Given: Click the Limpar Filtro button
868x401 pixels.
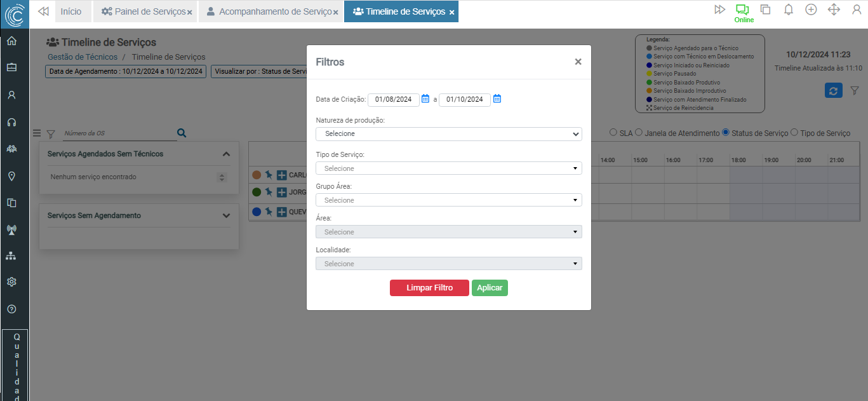Looking at the screenshot, I should click(x=429, y=288).
